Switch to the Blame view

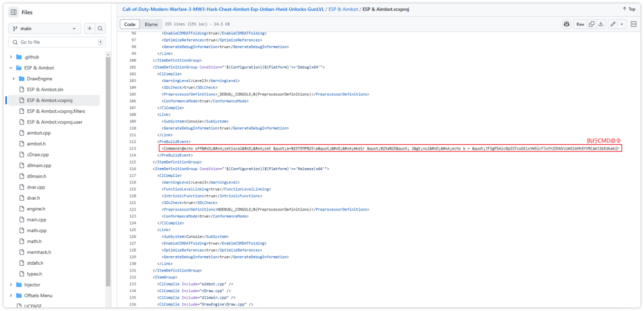coord(151,23)
